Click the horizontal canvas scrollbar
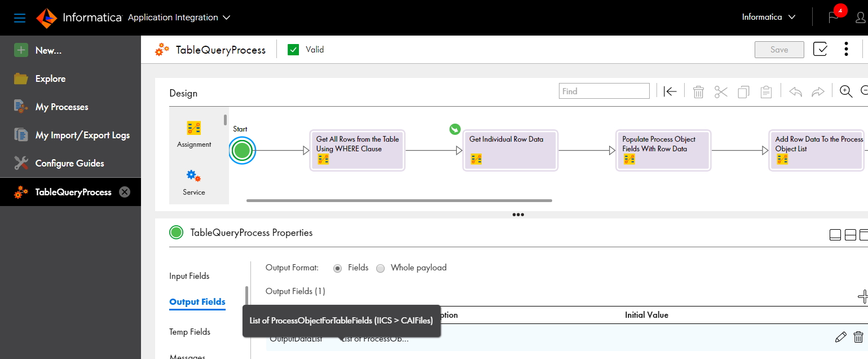The width and height of the screenshot is (868, 359). click(399, 200)
